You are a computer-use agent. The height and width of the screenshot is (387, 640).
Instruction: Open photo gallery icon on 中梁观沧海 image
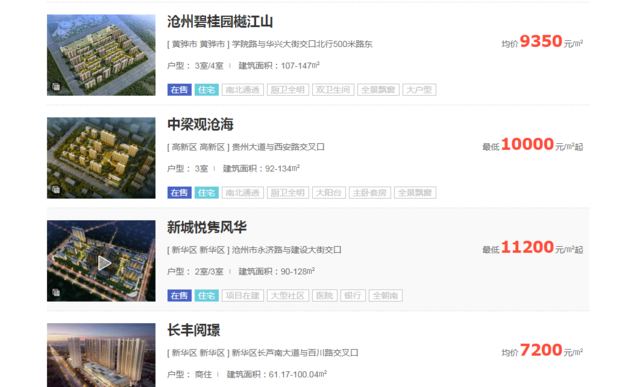coord(56,189)
